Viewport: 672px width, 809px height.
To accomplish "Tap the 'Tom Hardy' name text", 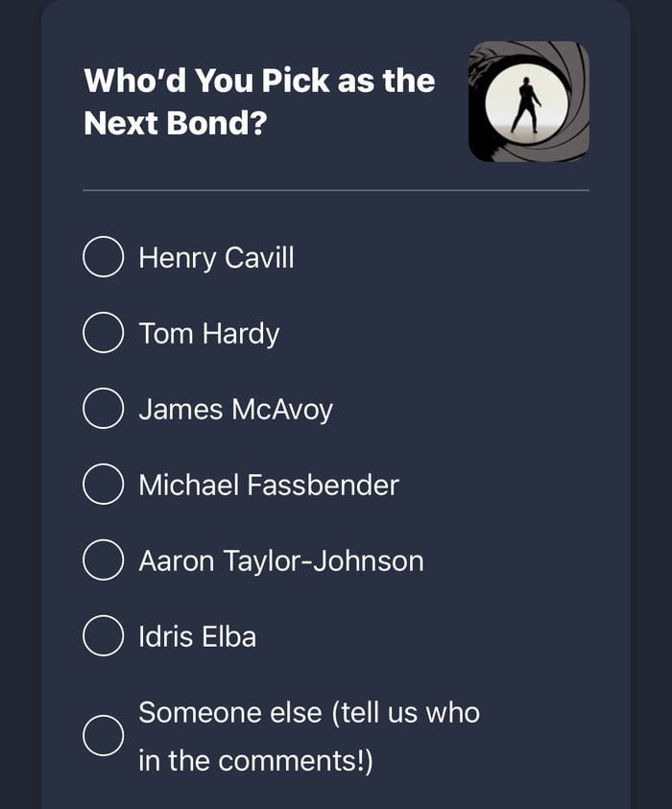I will [208, 333].
